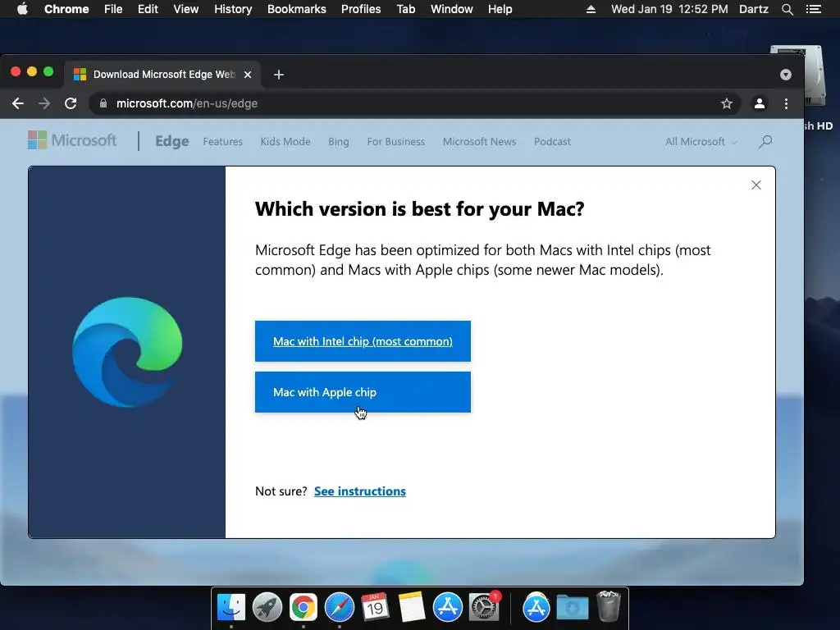
Task: Open the Edit menu
Action: point(148,9)
